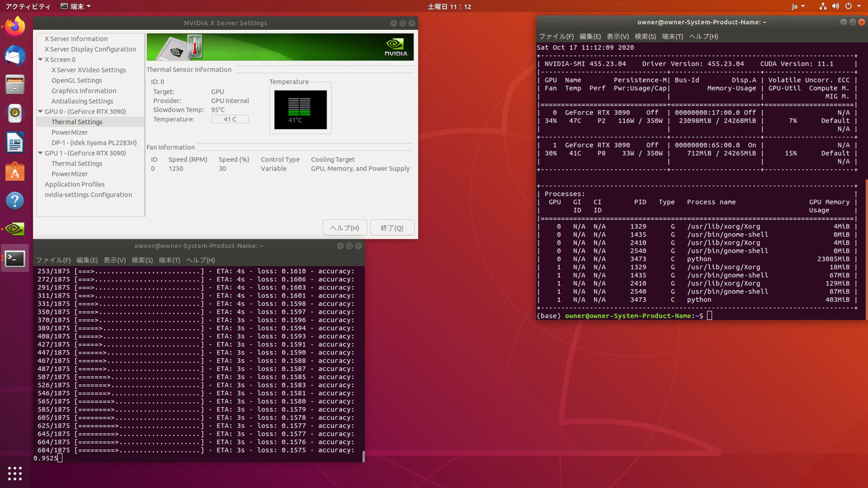
Task: Click the Slowdown Temp value 95°C
Action: click(218, 110)
